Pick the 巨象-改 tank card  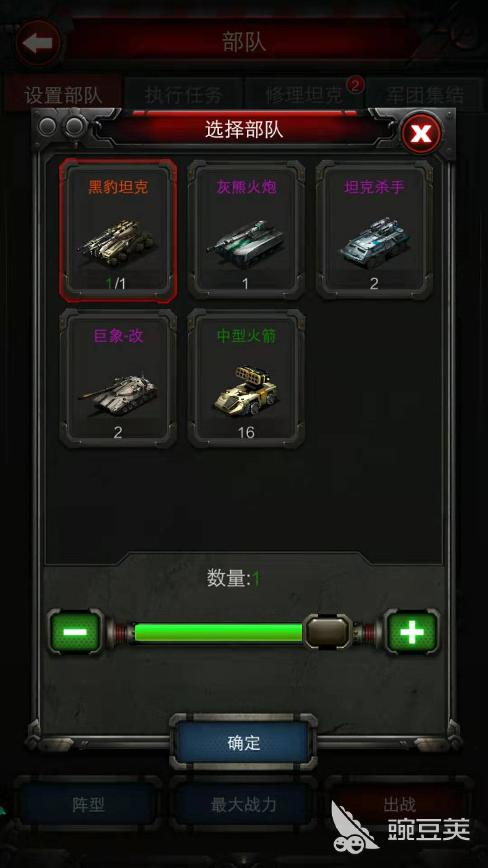118,379
